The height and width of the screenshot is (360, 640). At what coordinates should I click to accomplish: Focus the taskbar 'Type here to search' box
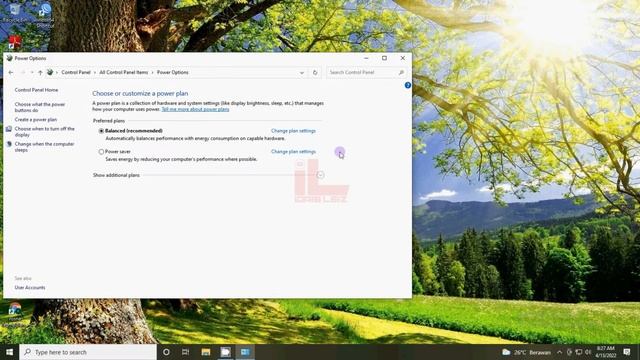tap(88, 352)
